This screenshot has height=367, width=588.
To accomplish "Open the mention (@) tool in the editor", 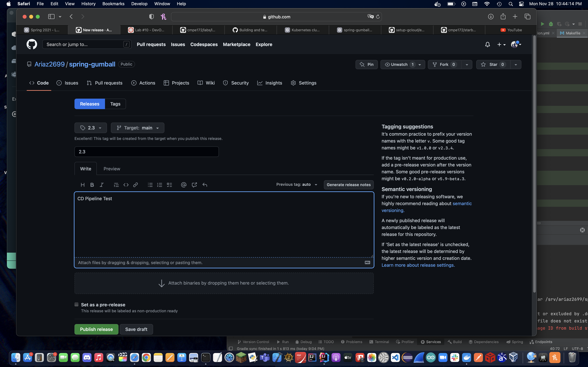I will click(184, 185).
